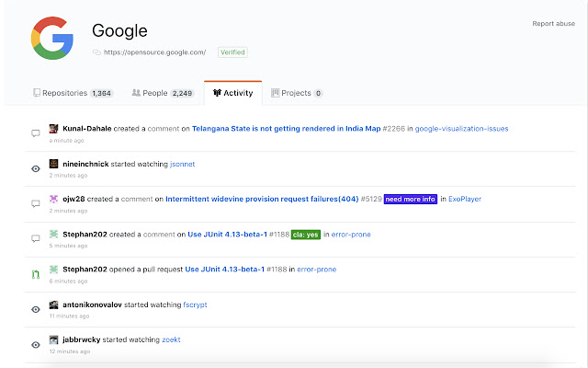Click the '#2266' issue number text
The height and width of the screenshot is (368, 588).
394,129
